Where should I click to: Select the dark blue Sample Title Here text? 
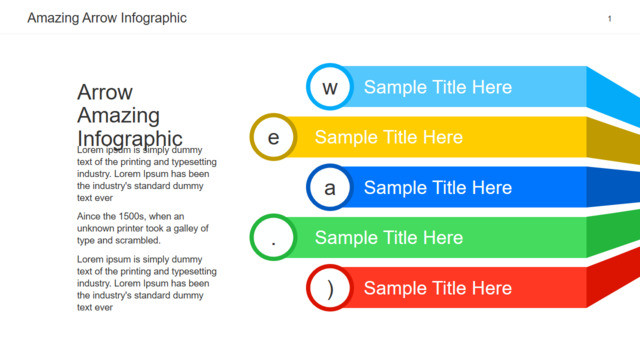(438, 188)
